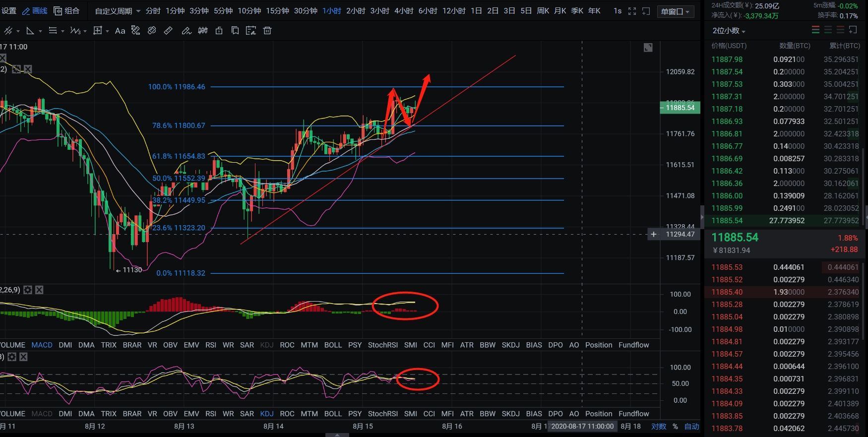
Task: Close the KDJ indicator panel
Action: point(23,357)
